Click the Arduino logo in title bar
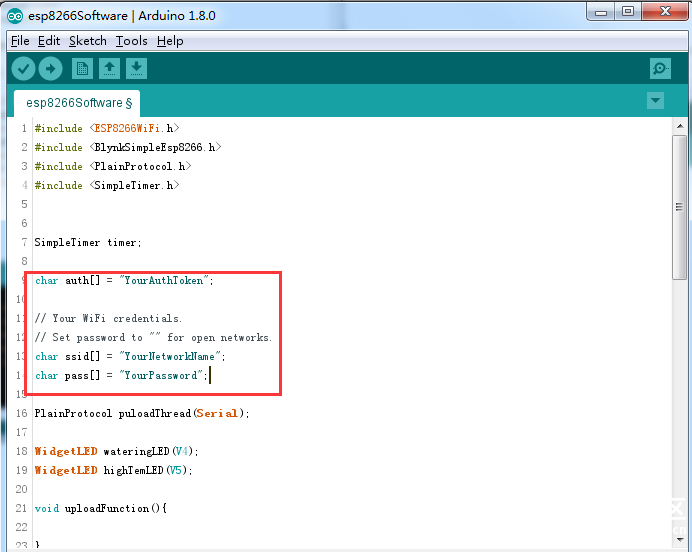The width and height of the screenshot is (692, 552). click(x=15, y=16)
